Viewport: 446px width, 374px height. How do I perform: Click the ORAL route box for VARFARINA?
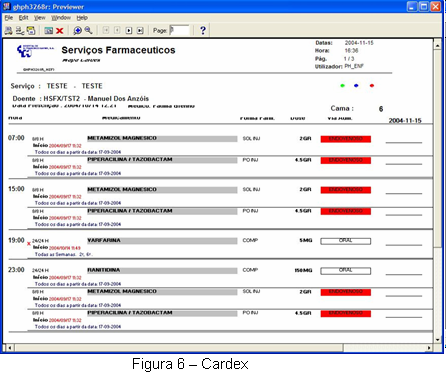(346, 241)
